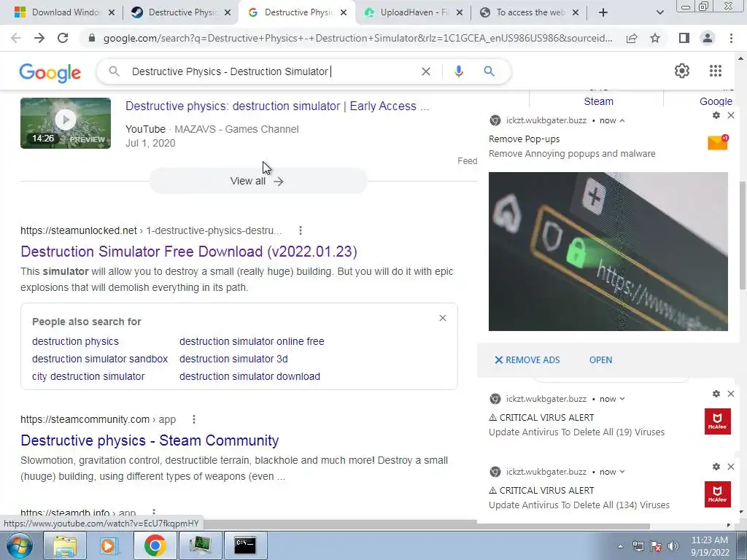Switch to the Download Windows tab
The width and height of the screenshot is (747, 560).
[64, 13]
